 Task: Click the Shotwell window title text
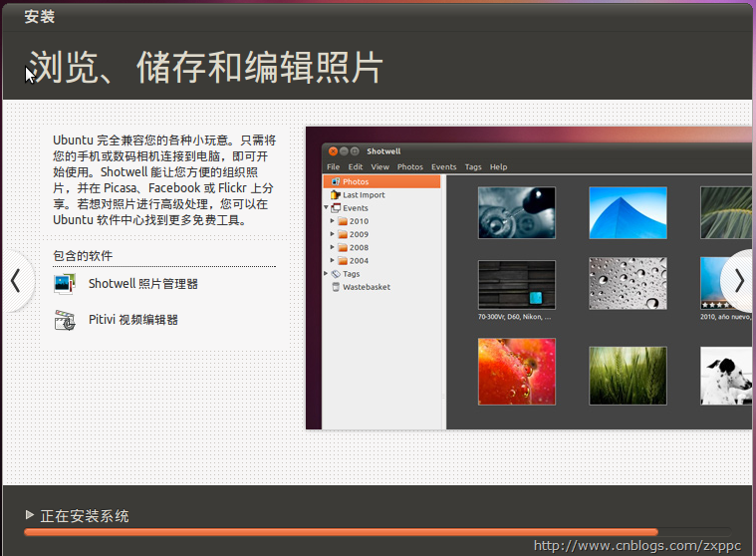pyautogui.click(x=383, y=151)
